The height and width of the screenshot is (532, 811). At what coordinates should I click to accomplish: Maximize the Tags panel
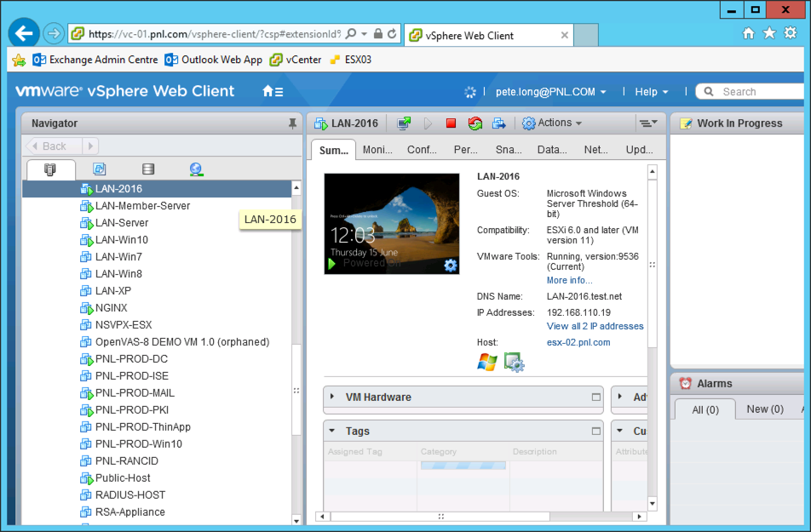click(595, 432)
